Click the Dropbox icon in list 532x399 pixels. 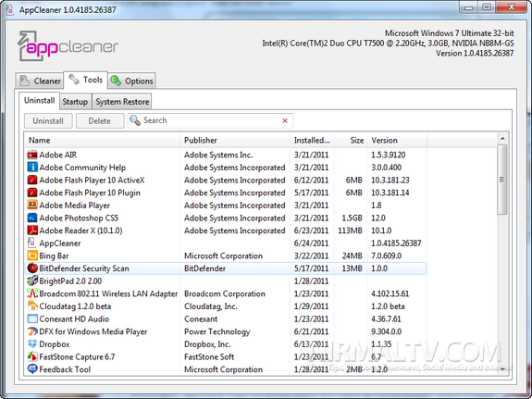(32, 344)
